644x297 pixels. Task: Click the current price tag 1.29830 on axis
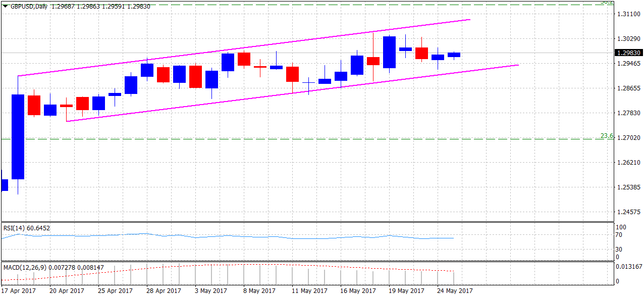[628, 53]
